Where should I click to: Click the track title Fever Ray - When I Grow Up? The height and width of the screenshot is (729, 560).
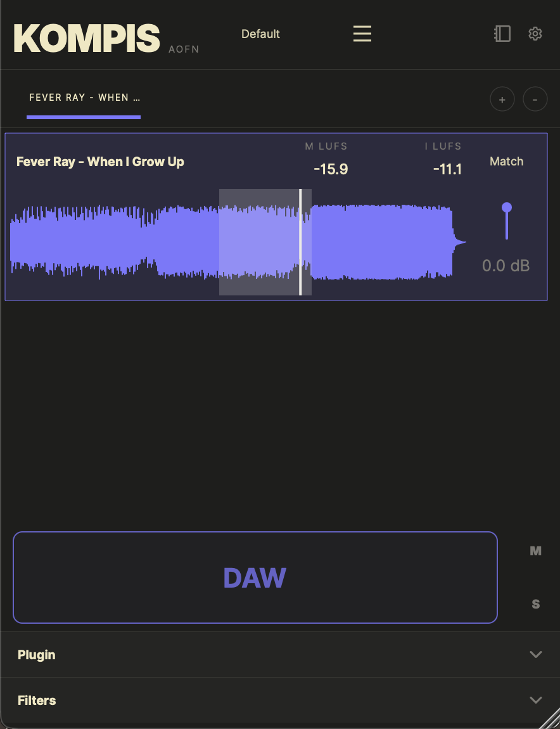(x=100, y=162)
